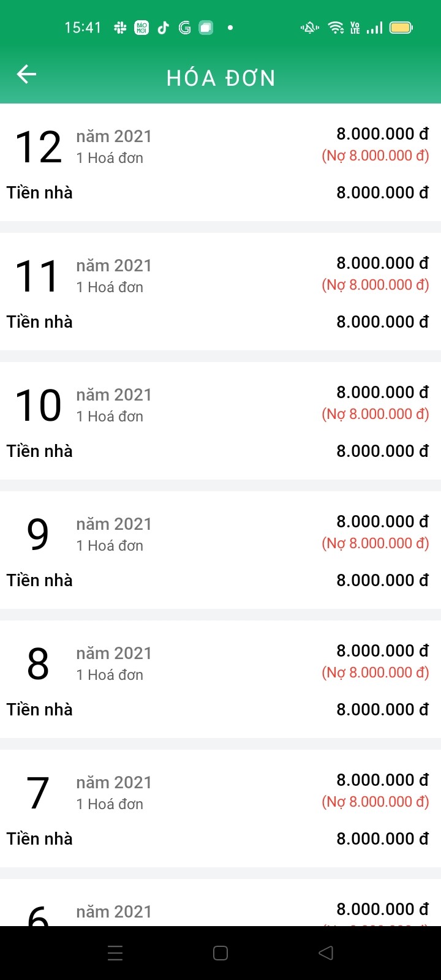This screenshot has width=441, height=980.
Task: Tap the muted bell status icon
Action: click(310, 28)
